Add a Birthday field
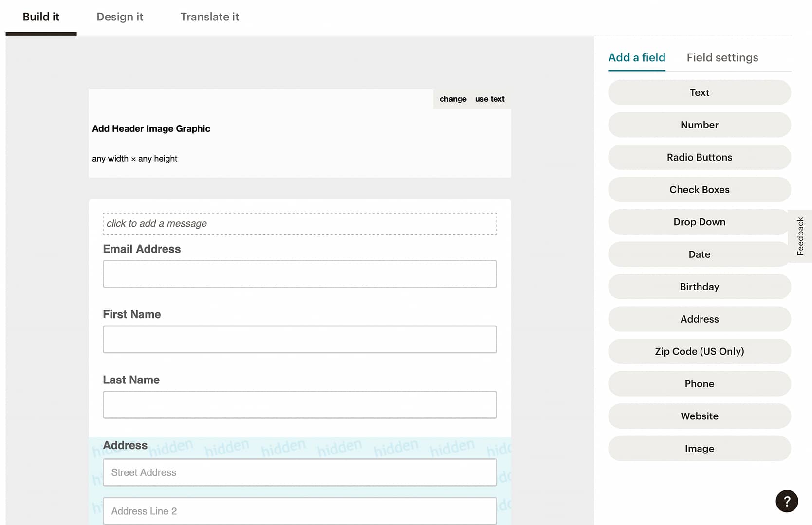812x525 pixels. pos(700,287)
